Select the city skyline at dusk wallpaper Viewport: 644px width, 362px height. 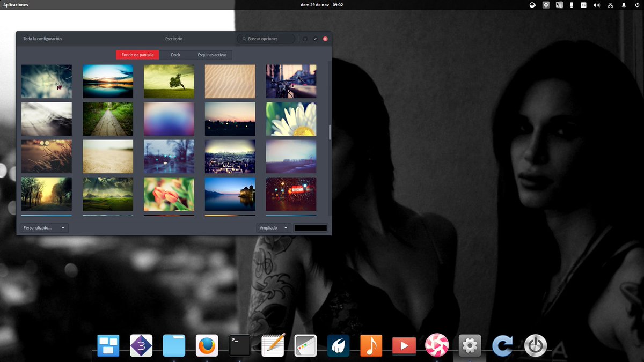coord(230,157)
